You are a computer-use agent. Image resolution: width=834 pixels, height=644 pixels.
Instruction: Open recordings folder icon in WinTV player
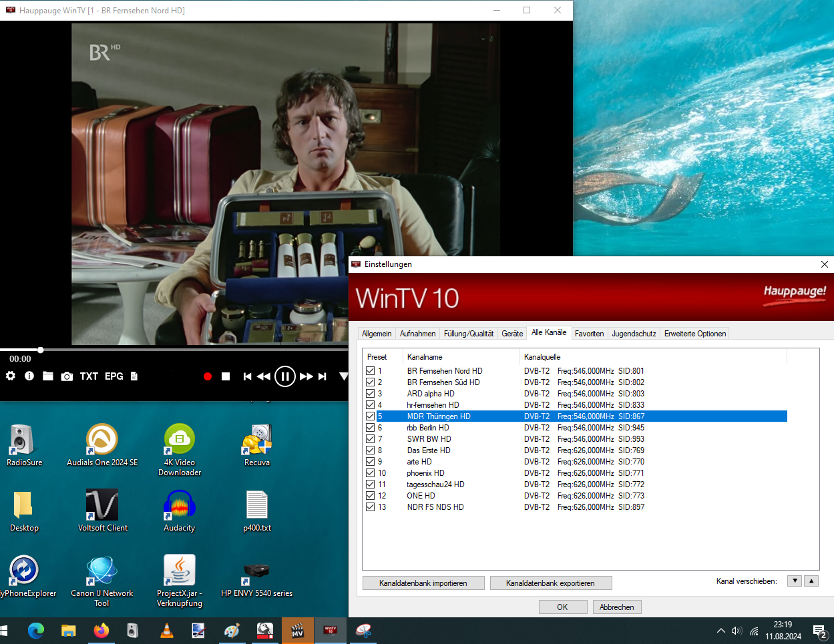point(48,376)
